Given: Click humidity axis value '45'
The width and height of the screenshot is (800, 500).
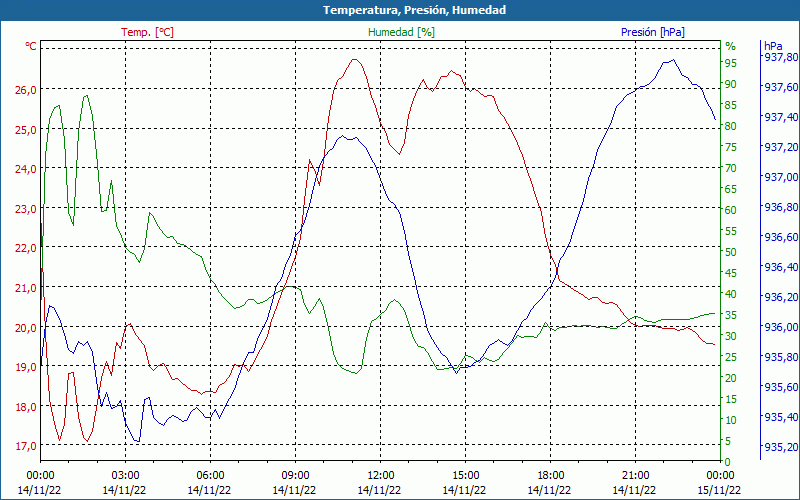Looking at the screenshot, I should pos(731,273).
